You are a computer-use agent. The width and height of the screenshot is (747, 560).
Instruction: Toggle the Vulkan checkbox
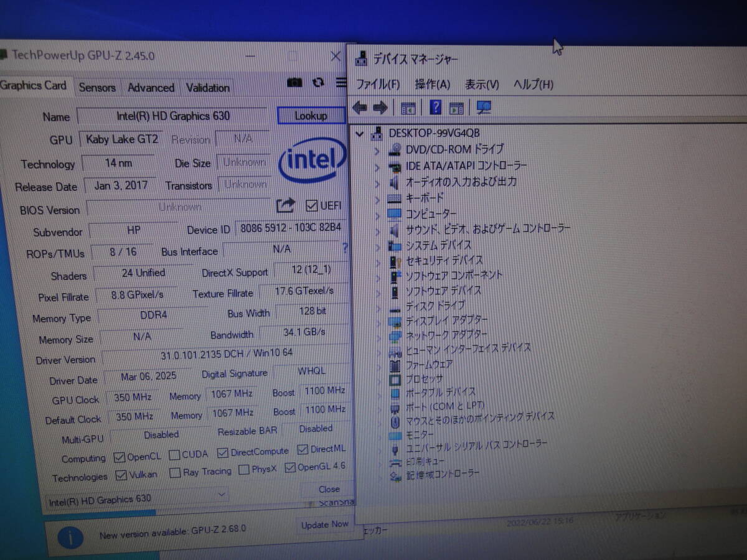click(x=121, y=475)
